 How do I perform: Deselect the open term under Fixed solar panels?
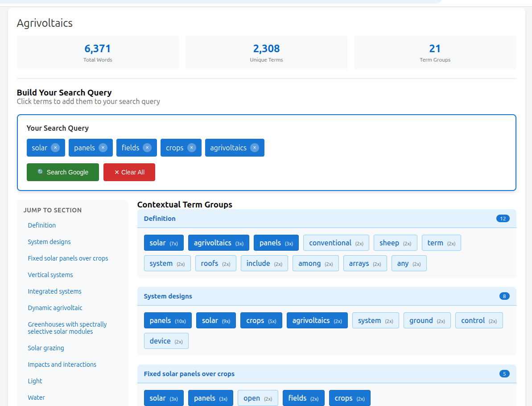(257, 398)
